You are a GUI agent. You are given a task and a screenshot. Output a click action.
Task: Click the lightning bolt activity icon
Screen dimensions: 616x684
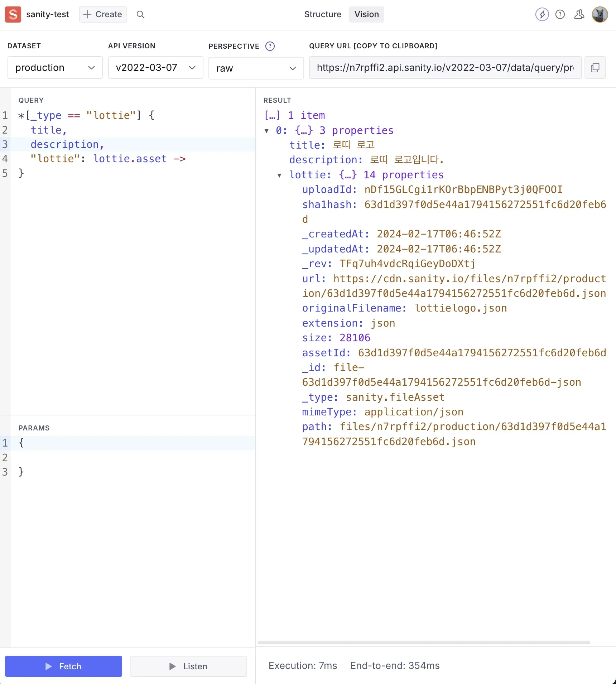click(x=542, y=14)
